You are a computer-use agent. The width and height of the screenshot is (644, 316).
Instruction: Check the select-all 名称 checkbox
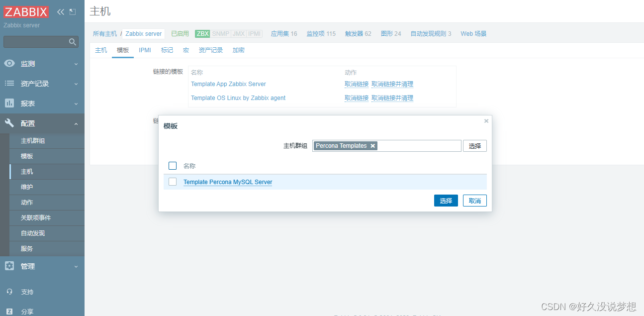click(x=173, y=166)
